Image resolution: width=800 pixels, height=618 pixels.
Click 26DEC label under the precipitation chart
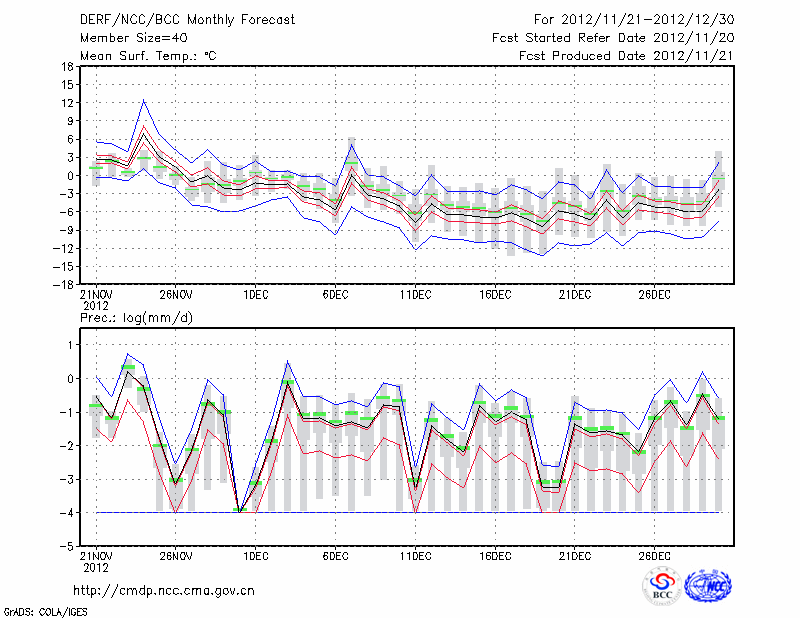[654, 556]
